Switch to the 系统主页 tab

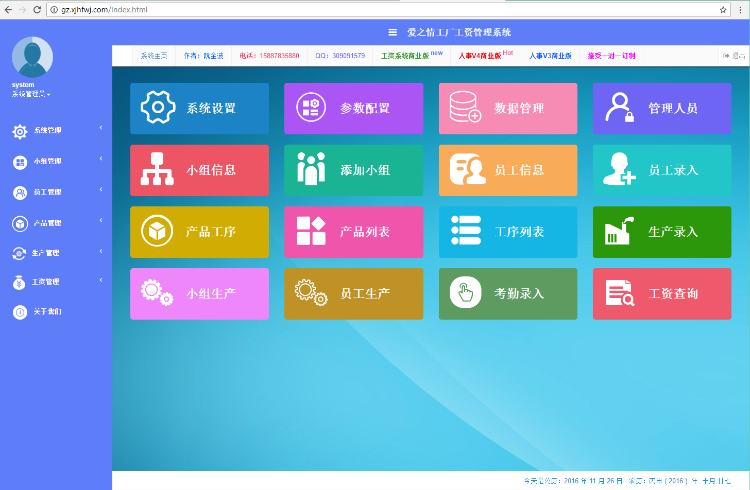tap(154, 56)
